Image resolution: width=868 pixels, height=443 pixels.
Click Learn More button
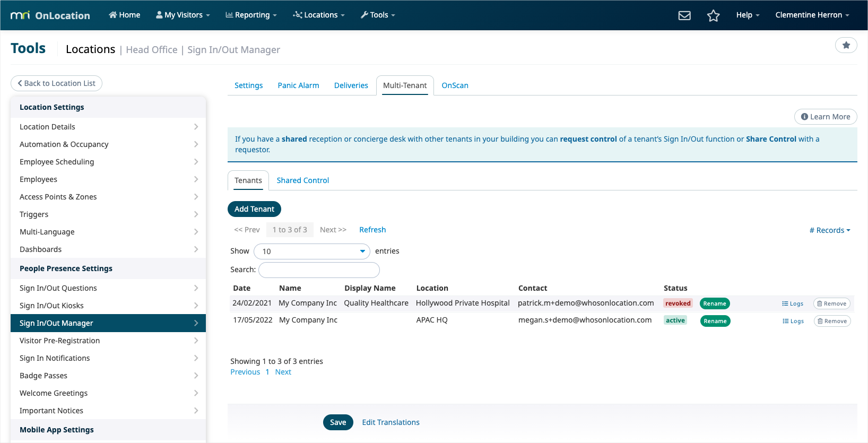[x=826, y=117]
